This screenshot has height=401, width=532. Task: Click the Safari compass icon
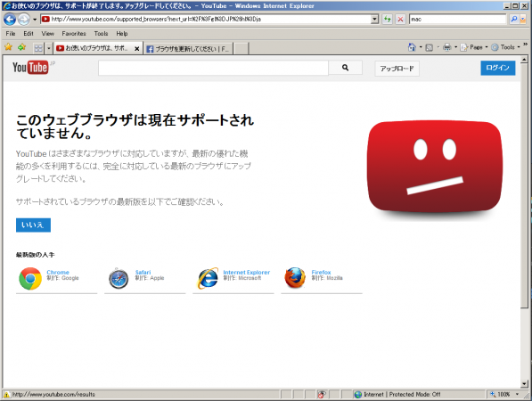click(x=119, y=279)
